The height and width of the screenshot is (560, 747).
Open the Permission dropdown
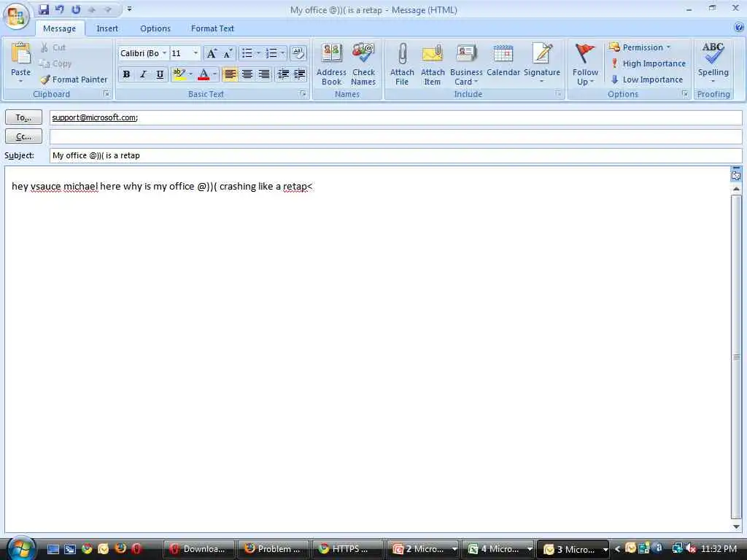point(640,47)
